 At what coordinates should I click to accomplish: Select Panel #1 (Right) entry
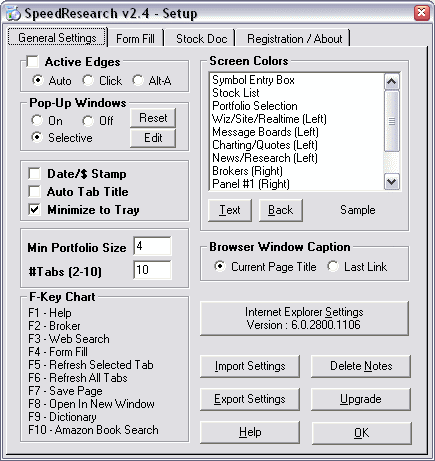pos(297,184)
